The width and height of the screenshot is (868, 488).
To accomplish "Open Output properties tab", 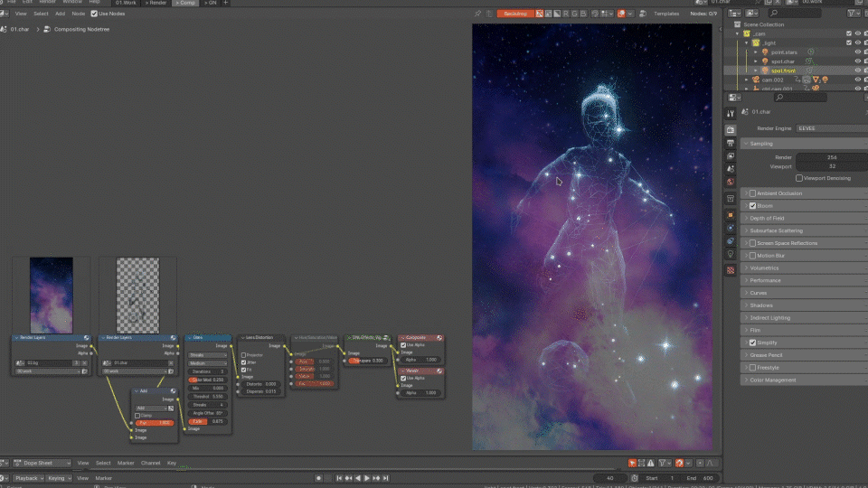I will coord(731,144).
